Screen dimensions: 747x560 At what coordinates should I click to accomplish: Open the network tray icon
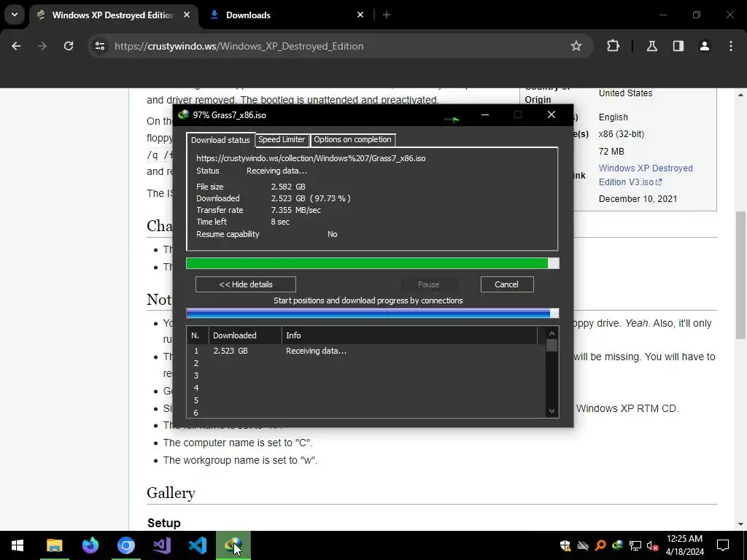pos(635,545)
